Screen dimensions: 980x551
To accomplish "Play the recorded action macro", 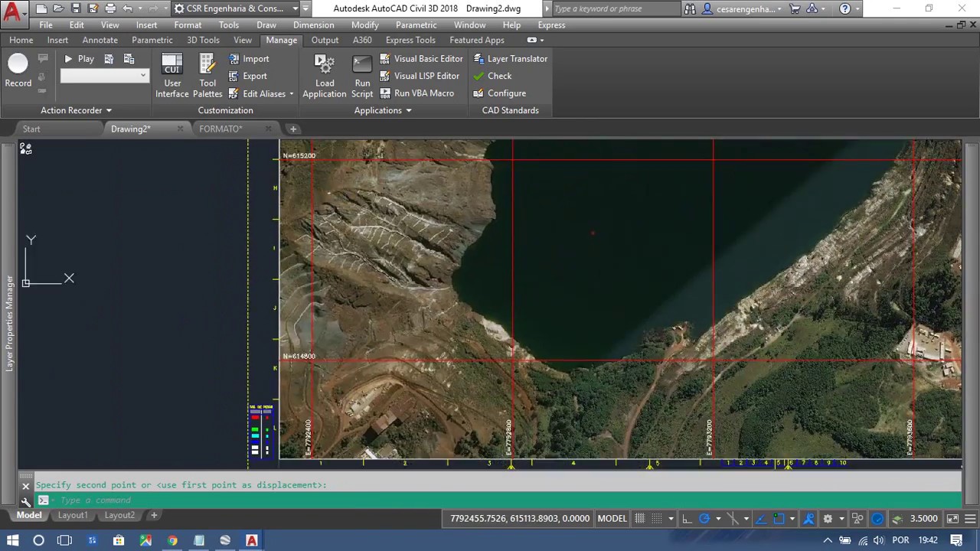I will 79,59.
